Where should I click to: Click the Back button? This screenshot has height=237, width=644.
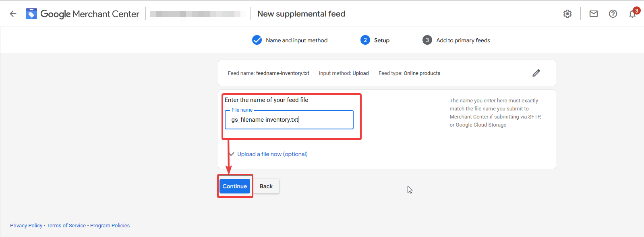click(x=266, y=186)
